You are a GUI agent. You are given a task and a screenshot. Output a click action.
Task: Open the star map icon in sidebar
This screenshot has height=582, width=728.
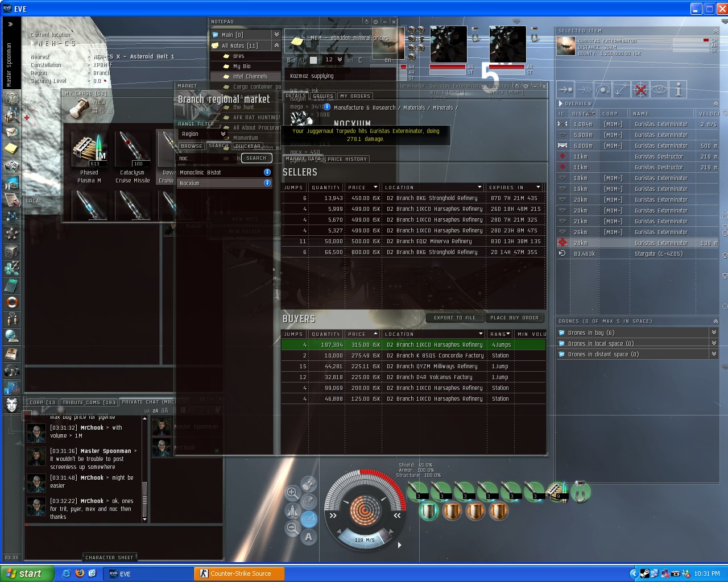[x=11, y=217]
